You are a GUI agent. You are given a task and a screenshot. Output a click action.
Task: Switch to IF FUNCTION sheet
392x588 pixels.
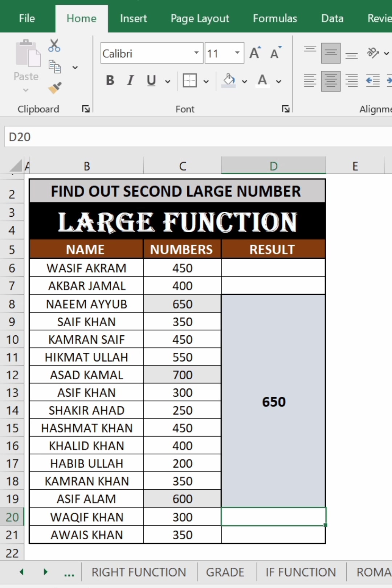[301, 572]
